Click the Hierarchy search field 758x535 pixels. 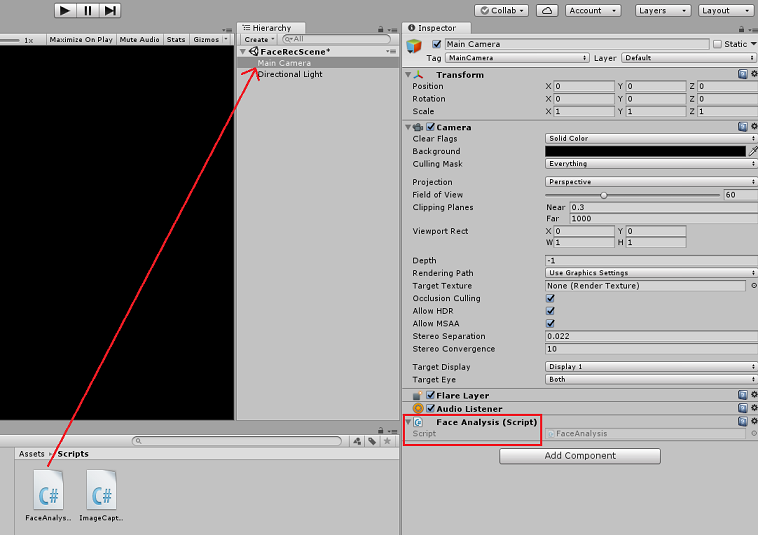click(336, 39)
